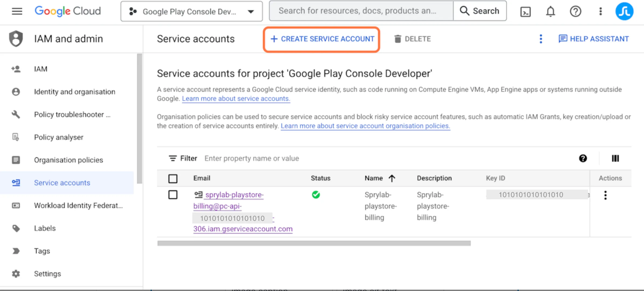The height and width of the screenshot is (291, 644).
Task: Open Policy troubleshooter
Action: 67,115
